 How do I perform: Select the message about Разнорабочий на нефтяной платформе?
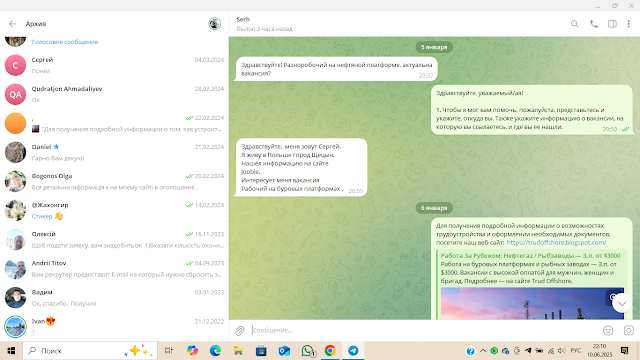[x=336, y=69]
